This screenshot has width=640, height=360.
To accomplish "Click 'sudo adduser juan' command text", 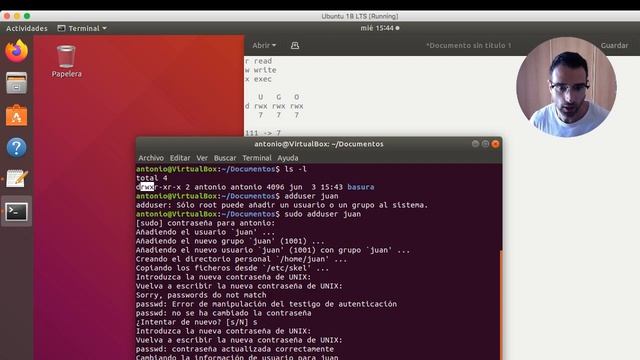I will tap(322, 214).
